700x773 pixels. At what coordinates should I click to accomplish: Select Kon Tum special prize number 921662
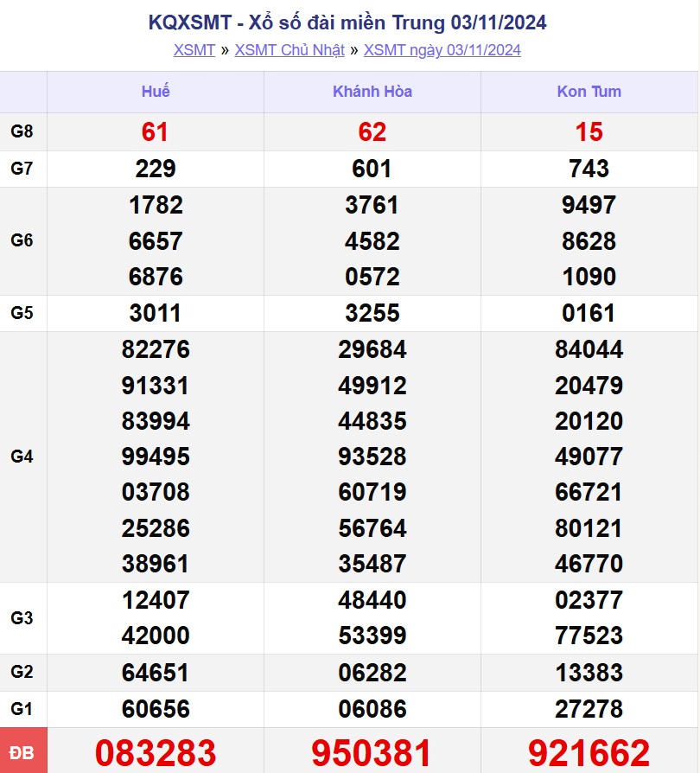click(x=589, y=753)
